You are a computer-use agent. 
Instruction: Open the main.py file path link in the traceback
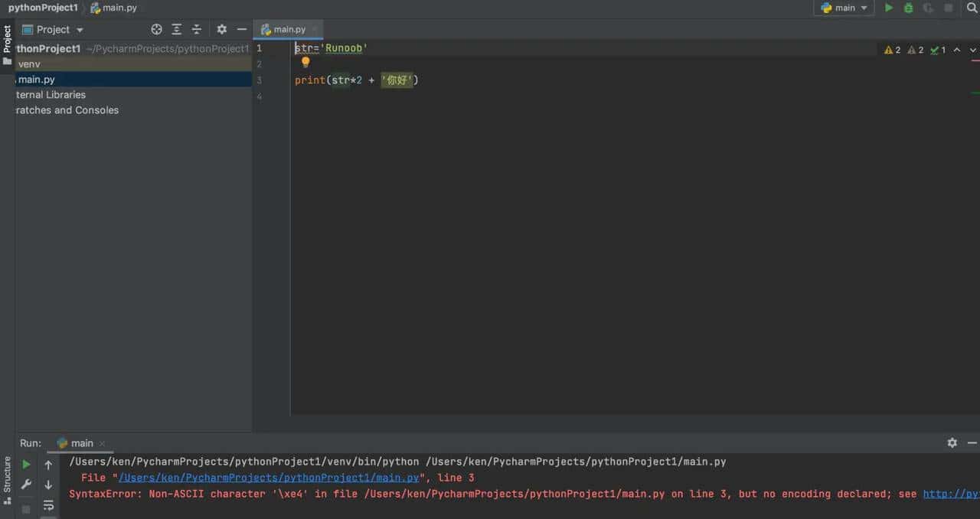click(x=269, y=478)
